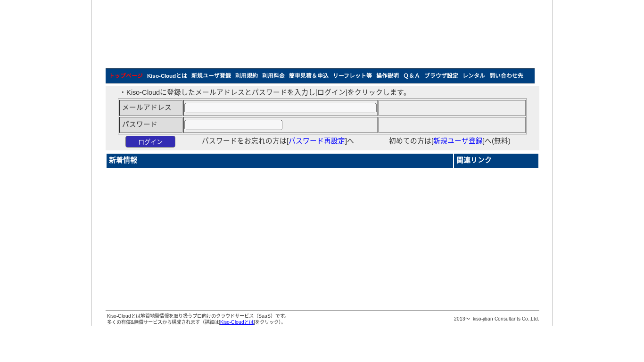Click the 新着情報 heading
This screenshot has width=644, height=362.
pos(280,161)
